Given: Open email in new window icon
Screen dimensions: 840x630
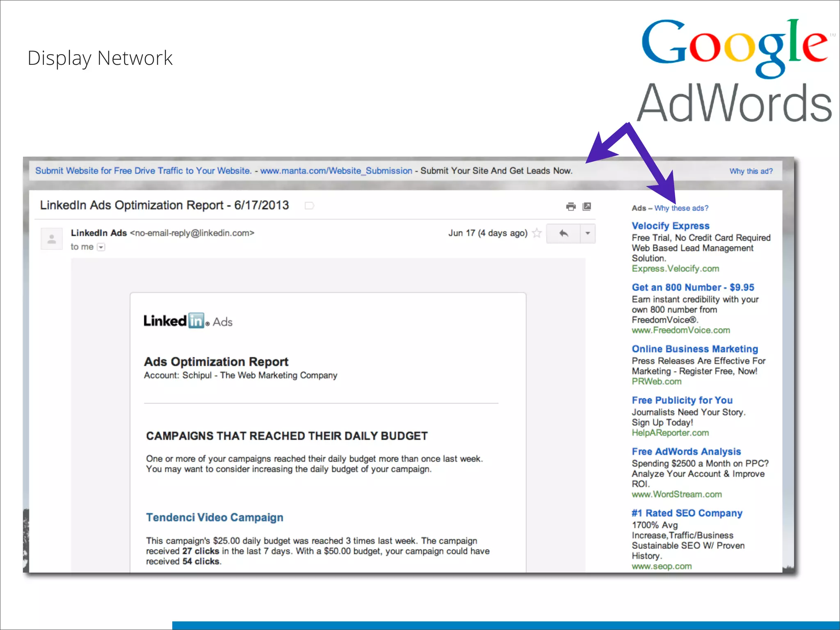Looking at the screenshot, I should coord(587,206).
